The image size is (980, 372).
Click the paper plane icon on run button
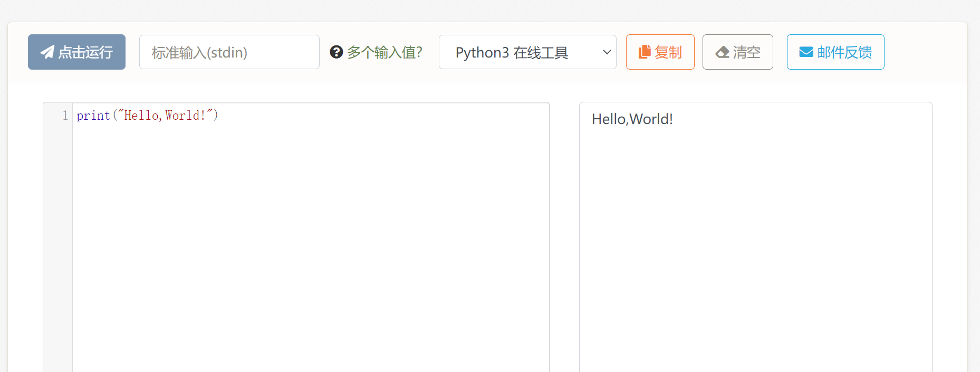point(47,52)
